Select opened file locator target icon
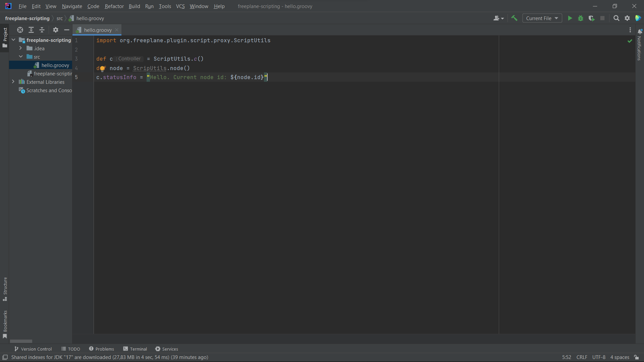This screenshot has height=362, width=644. [x=20, y=30]
